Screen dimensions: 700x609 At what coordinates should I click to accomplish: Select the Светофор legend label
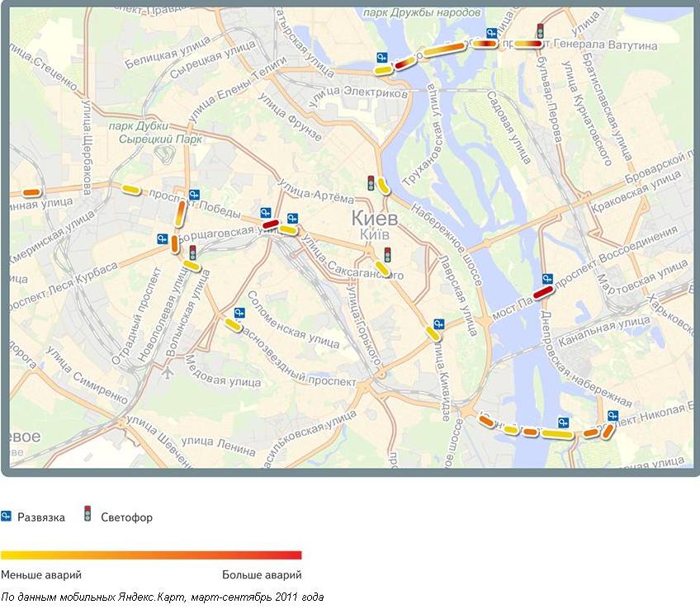127,517
